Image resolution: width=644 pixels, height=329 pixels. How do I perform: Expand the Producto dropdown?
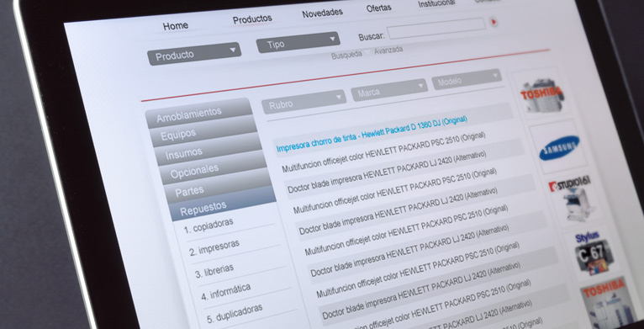click(194, 54)
